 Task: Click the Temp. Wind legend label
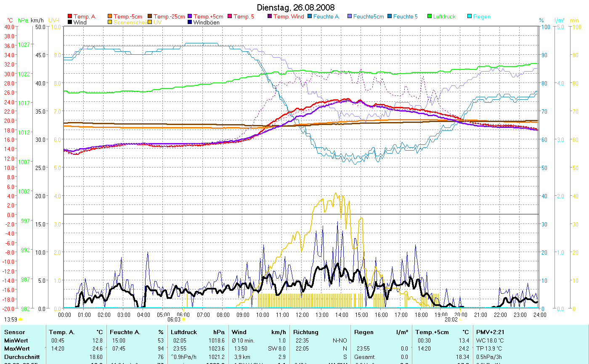(x=288, y=17)
